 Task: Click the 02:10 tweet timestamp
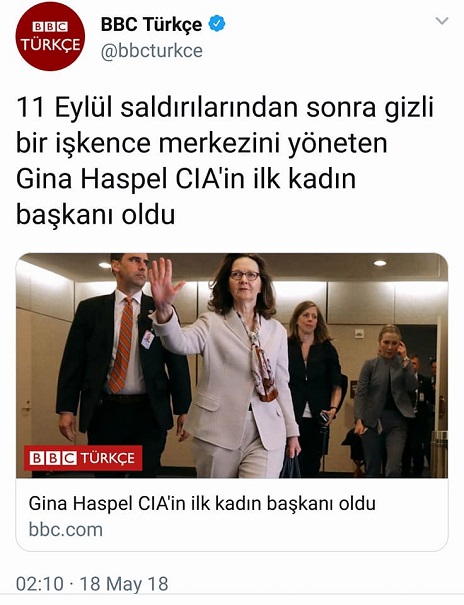click(39, 584)
